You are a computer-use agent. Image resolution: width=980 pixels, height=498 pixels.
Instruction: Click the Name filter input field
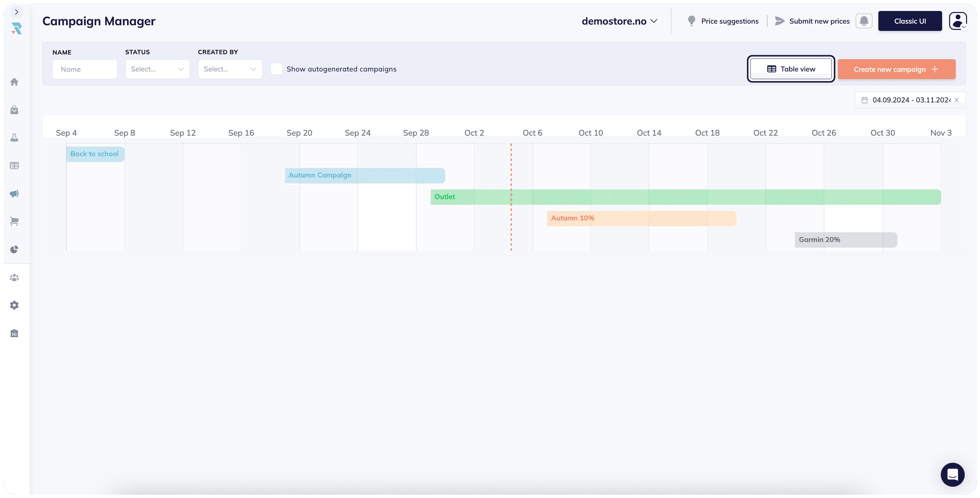(84, 69)
